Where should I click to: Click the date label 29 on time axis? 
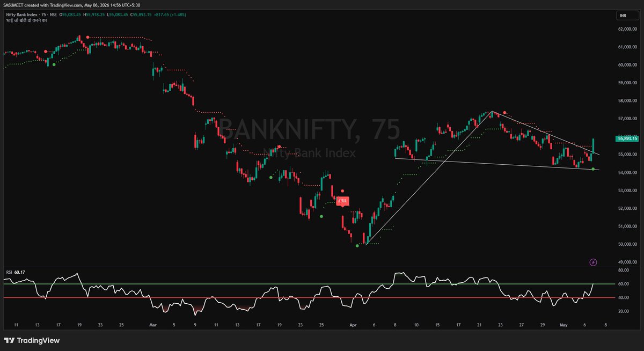tap(542, 325)
